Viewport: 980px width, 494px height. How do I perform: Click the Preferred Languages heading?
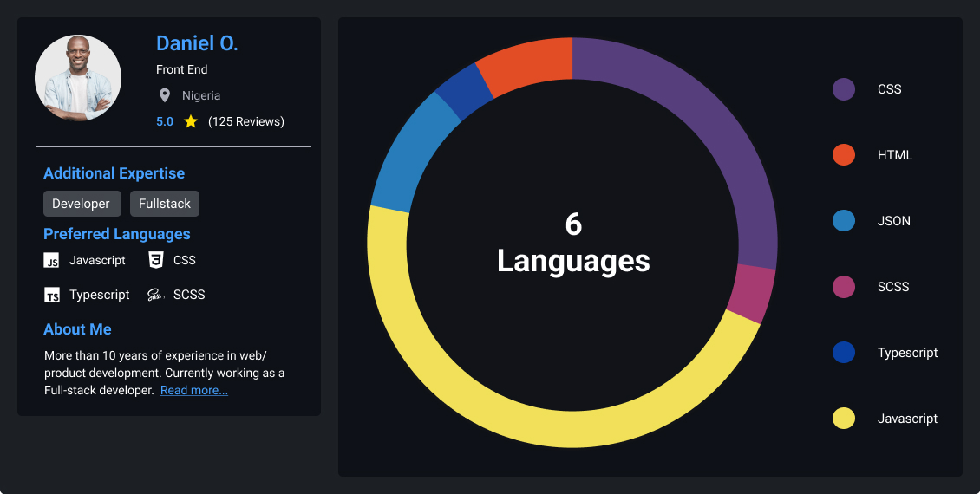click(x=117, y=234)
